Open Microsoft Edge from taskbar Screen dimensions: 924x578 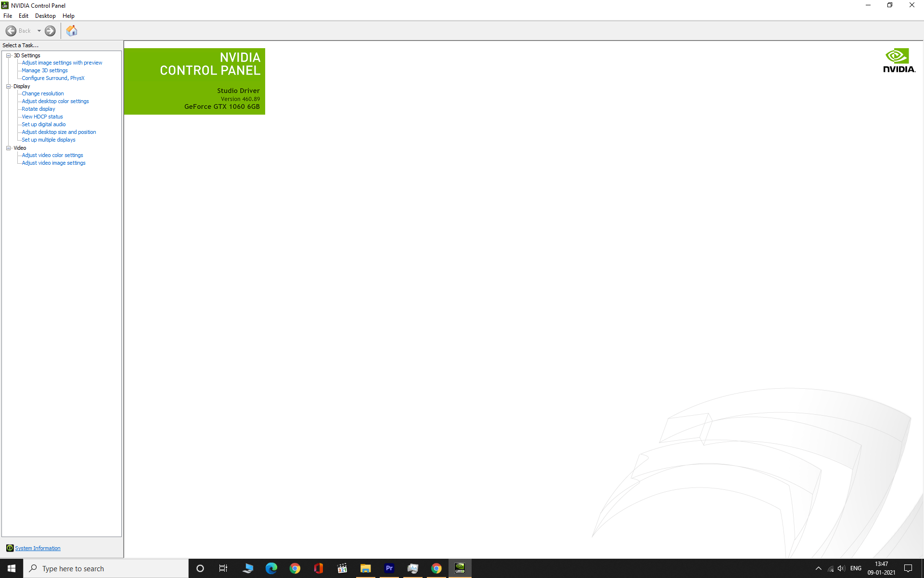pyautogui.click(x=271, y=568)
